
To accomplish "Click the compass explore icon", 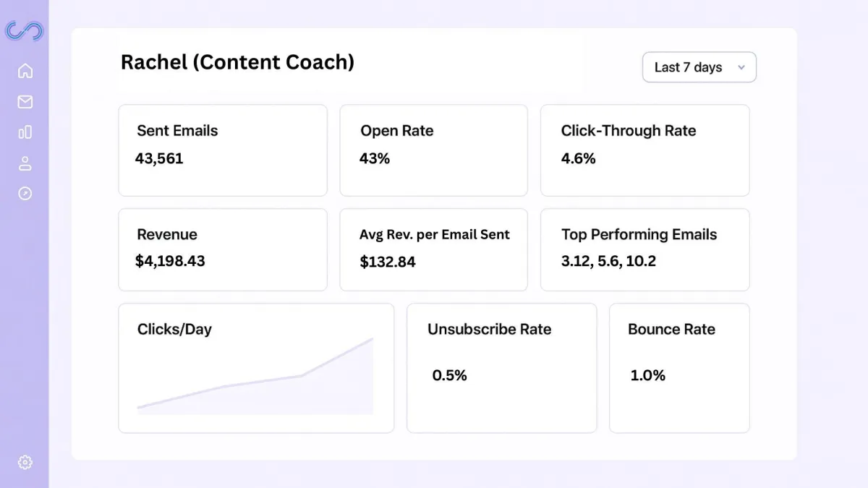I will (x=25, y=194).
